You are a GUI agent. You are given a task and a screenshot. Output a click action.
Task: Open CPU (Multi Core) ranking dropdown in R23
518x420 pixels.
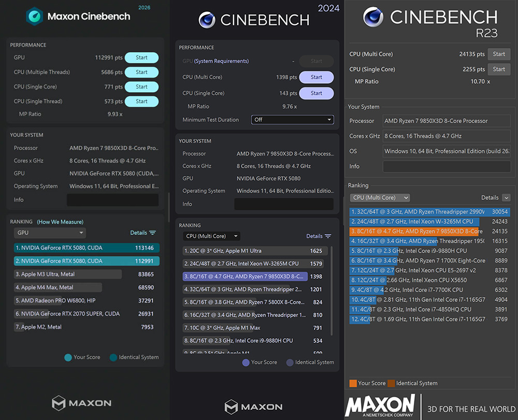[380, 197]
